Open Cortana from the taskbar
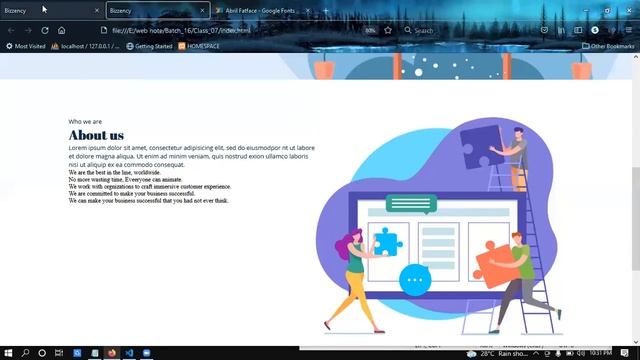 click(42, 353)
